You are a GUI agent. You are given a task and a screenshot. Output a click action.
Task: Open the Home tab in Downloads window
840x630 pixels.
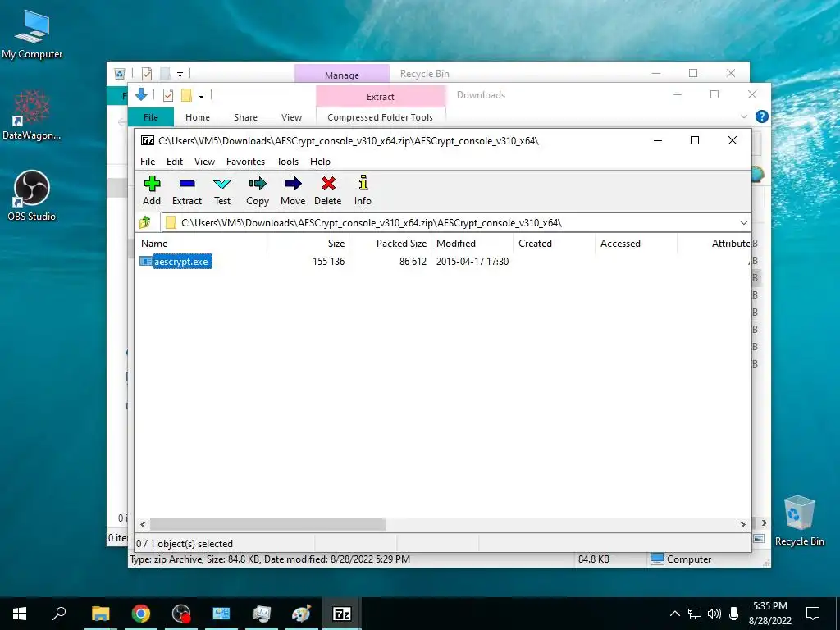pos(198,117)
